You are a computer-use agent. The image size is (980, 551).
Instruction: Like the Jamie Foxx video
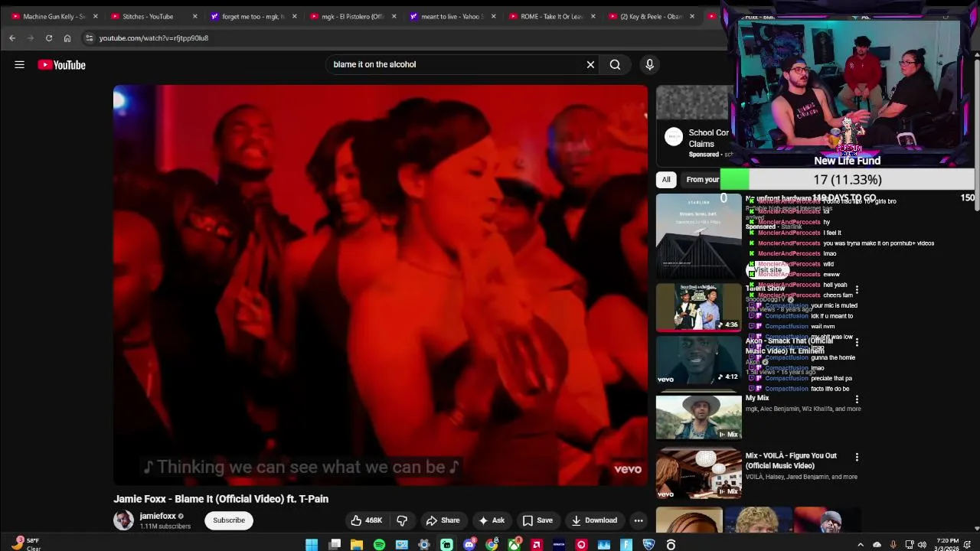pos(367,520)
